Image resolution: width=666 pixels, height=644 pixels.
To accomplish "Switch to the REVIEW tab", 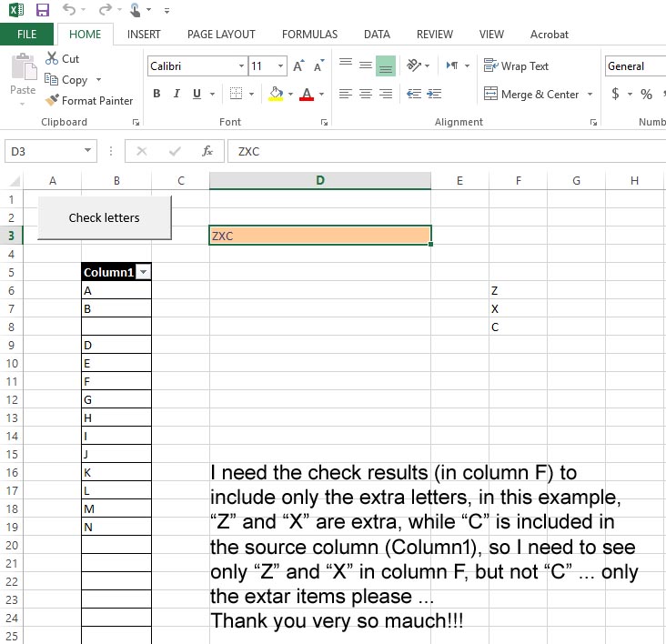I will 435,35.
